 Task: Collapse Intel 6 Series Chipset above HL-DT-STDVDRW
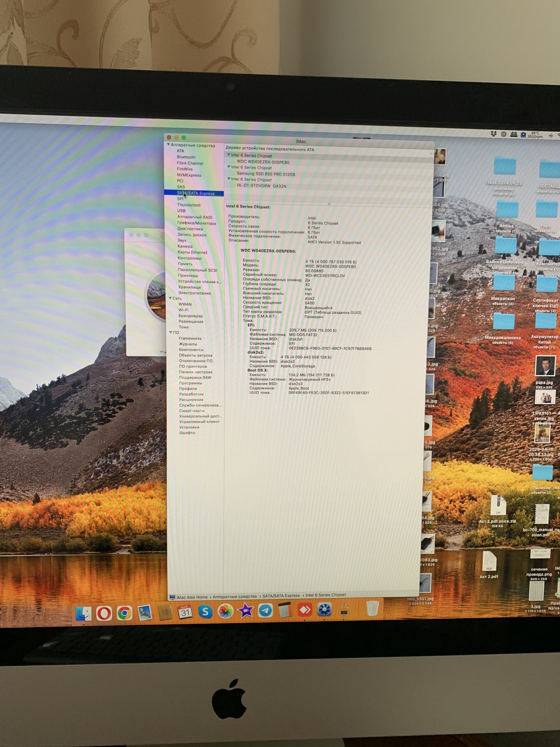229,179
